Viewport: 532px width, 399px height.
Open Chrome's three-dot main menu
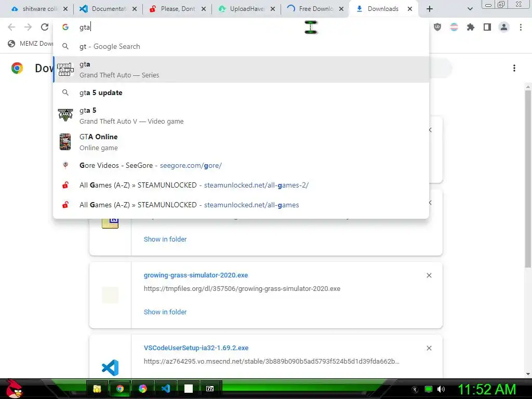[521, 27]
